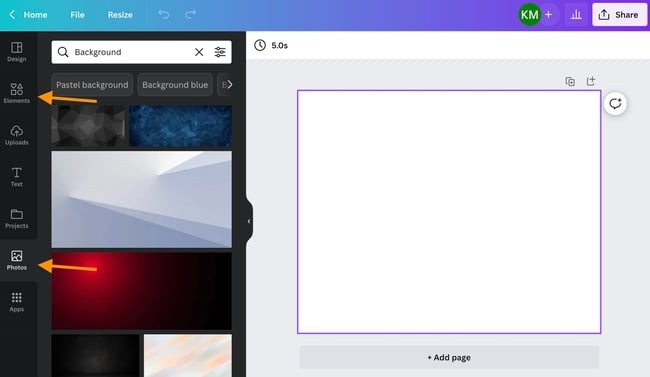Collapse the side panel with the arrow handle
Image resolution: width=650 pixels, height=377 pixels.
coord(249,221)
